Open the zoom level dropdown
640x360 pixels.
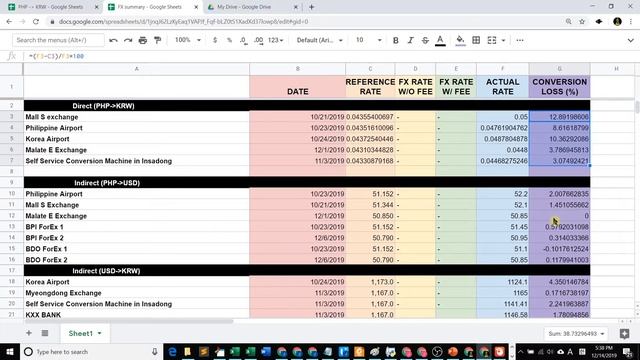click(188, 40)
